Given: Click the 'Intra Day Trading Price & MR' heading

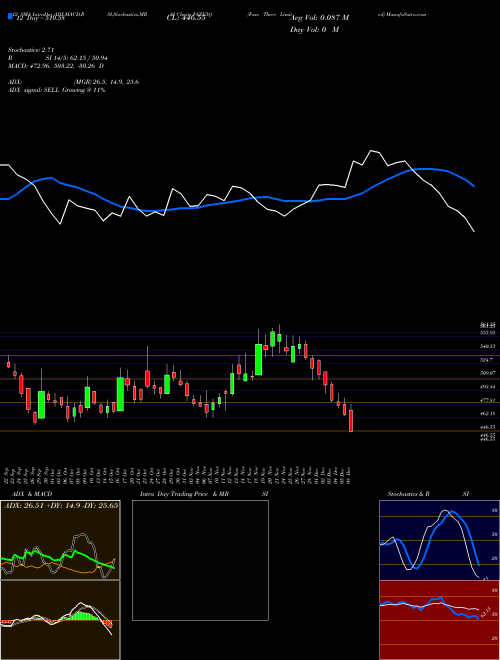Looking at the screenshot, I should click(184, 494).
